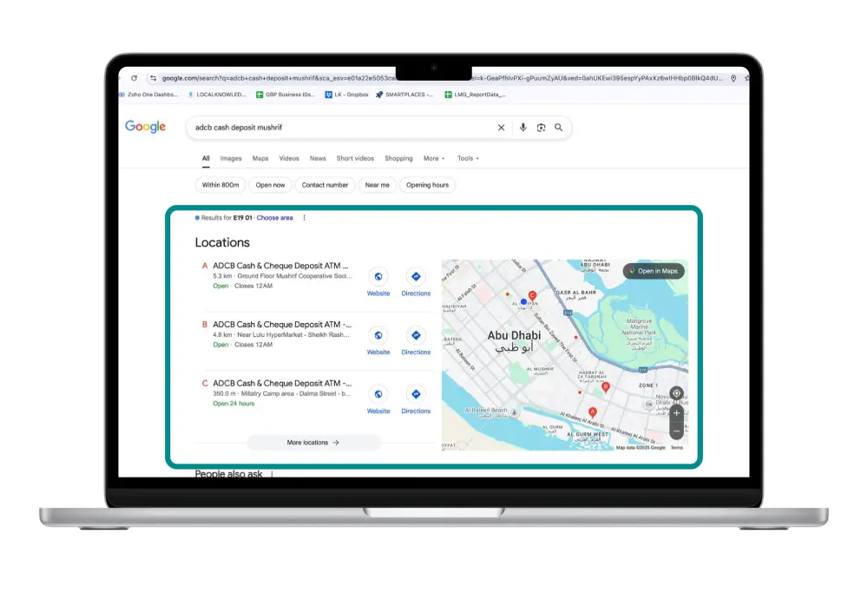This screenshot has width=868, height=593.
Task: Switch to the Images tab
Action: (x=231, y=158)
